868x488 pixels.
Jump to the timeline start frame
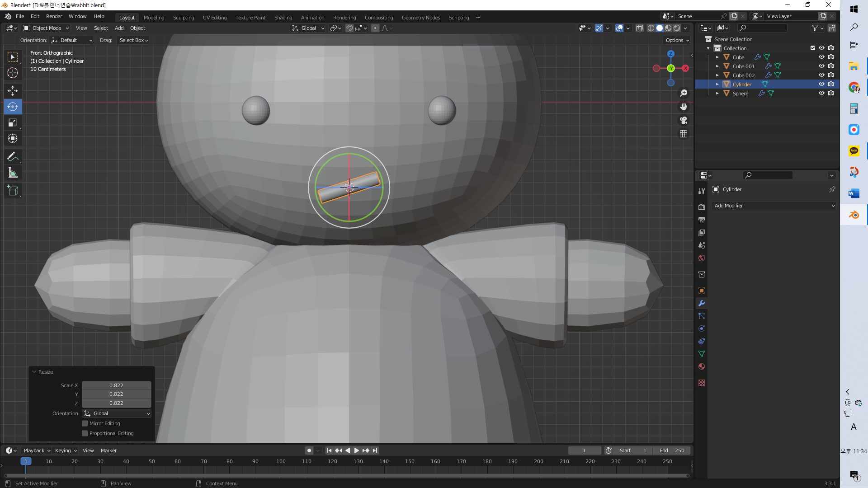(329, 450)
